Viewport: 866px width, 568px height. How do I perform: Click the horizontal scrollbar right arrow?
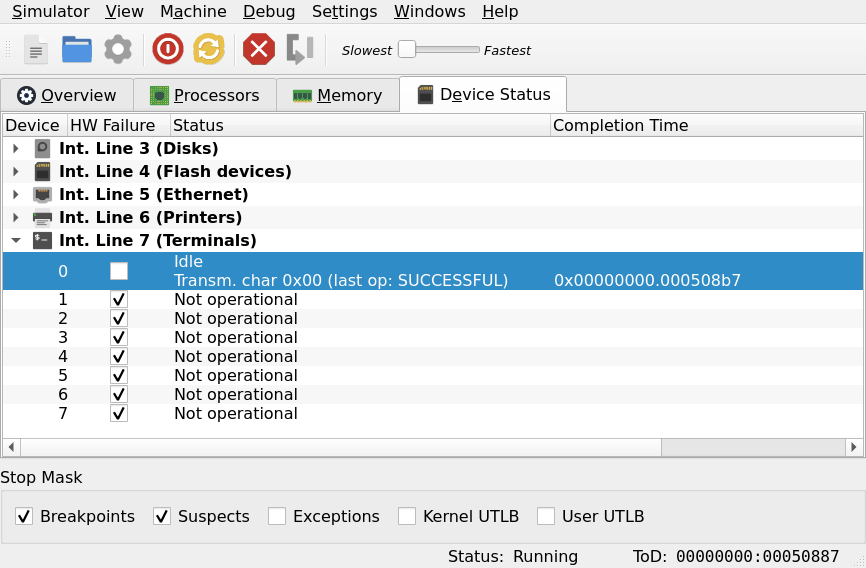pyautogui.click(x=854, y=447)
